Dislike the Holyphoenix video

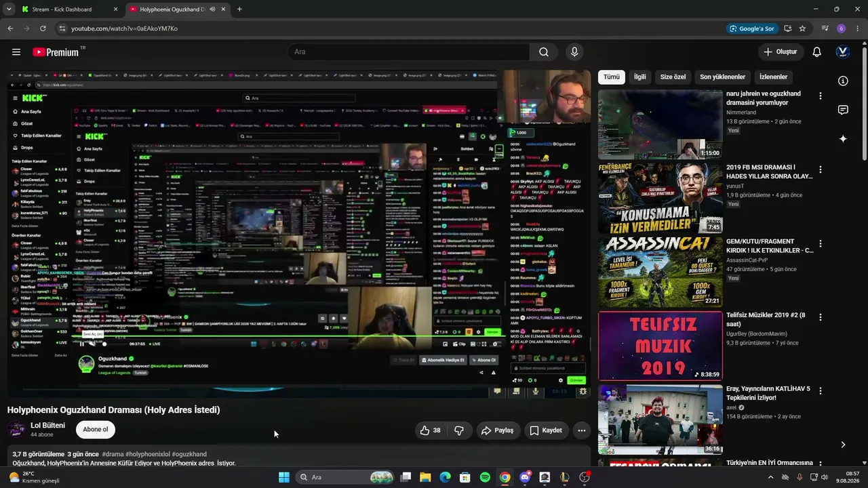click(459, 430)
